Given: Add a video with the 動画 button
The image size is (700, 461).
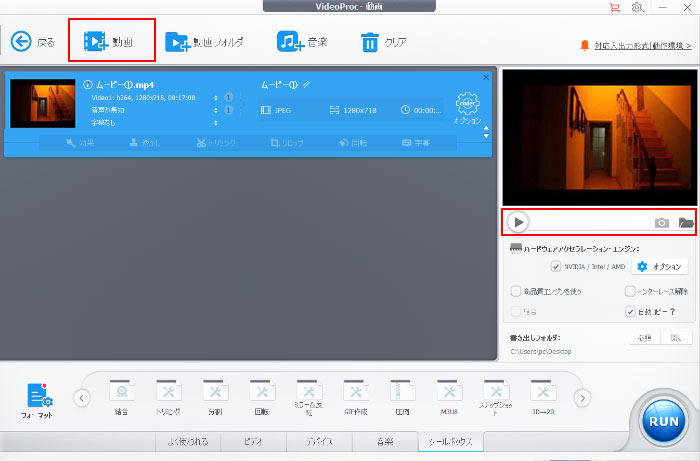Looking at the screenshot, I should pos(108,42).
